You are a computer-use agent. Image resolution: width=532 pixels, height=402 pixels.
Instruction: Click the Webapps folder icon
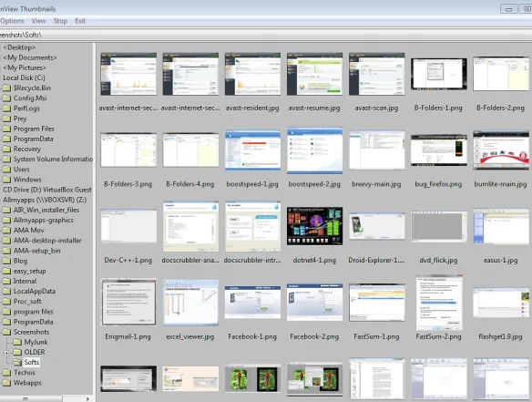pos(6,383)
